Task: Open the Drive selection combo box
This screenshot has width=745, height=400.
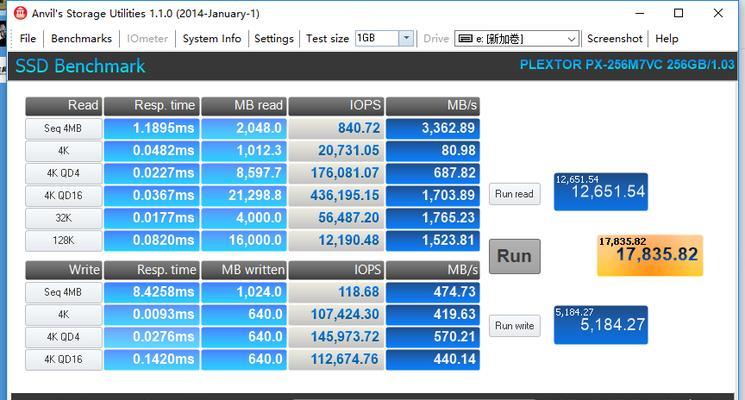Action: point(516,38)
